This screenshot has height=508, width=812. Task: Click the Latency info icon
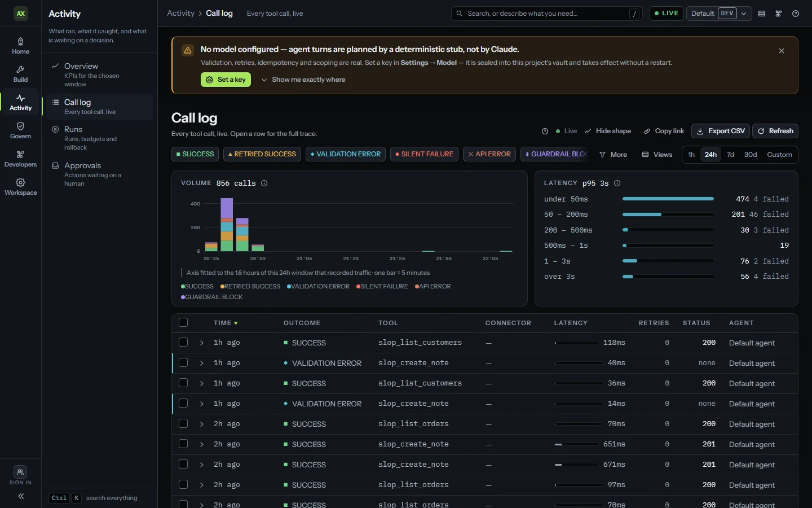[617, 183]
